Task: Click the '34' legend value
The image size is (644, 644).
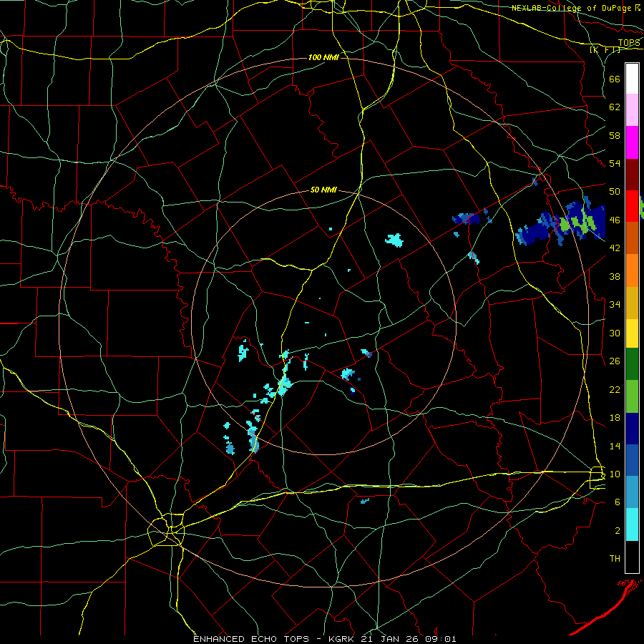Action: (x=615, y=304)
